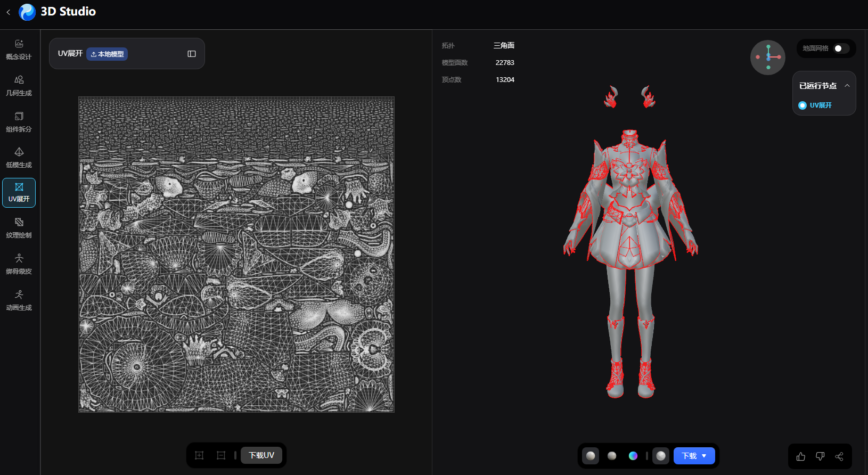
Task: Open the 动画生成 sidebar section
Action: [x=19, y=300]
